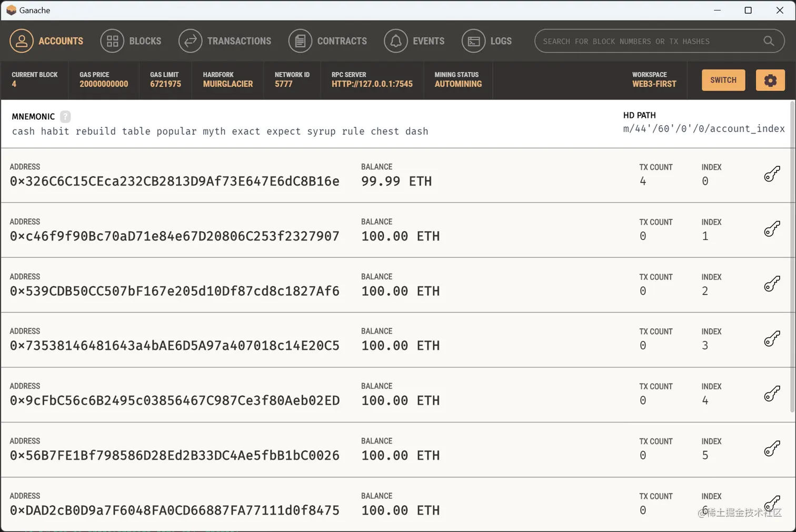
Task: Toggle the AUTOMINING mining status
Action: [x=457, y=80]
